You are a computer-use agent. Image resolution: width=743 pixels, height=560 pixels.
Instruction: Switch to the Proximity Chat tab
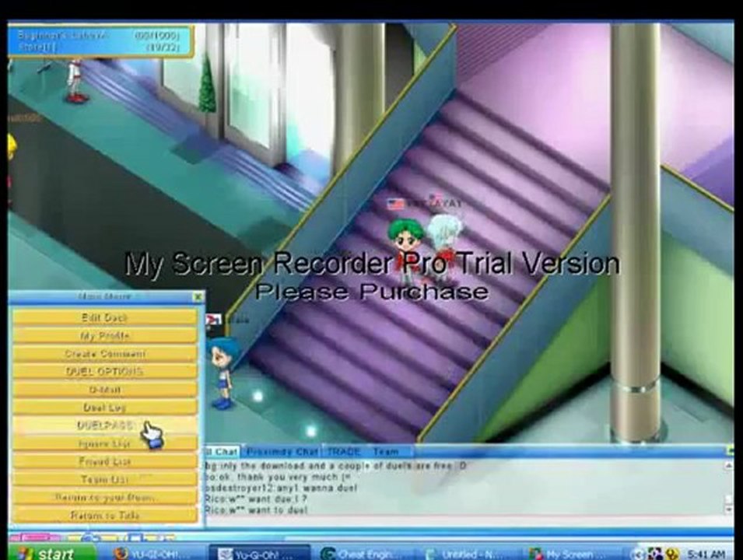click(x=282, y=452)
